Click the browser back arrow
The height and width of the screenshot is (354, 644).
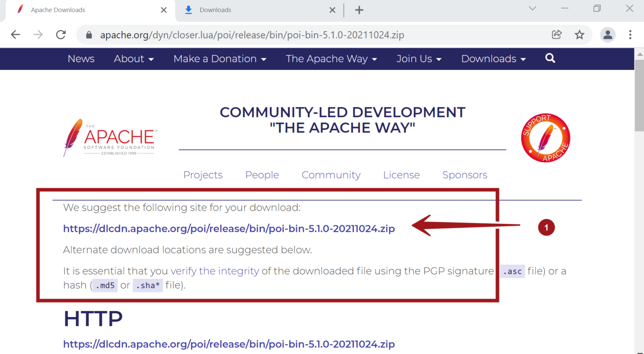[x=16, y=35]
